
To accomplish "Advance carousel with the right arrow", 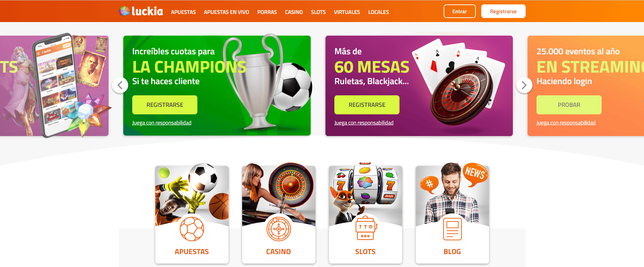I will click(524, 85).
